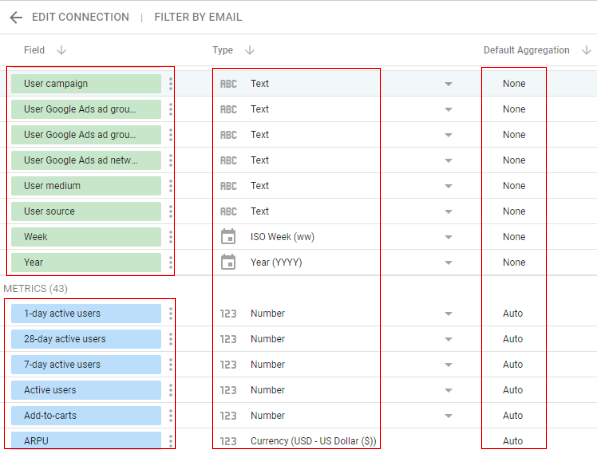Click the back arrow beside Edit Connection
Screen dimensions: 597x450
click(x=16, y=18)
